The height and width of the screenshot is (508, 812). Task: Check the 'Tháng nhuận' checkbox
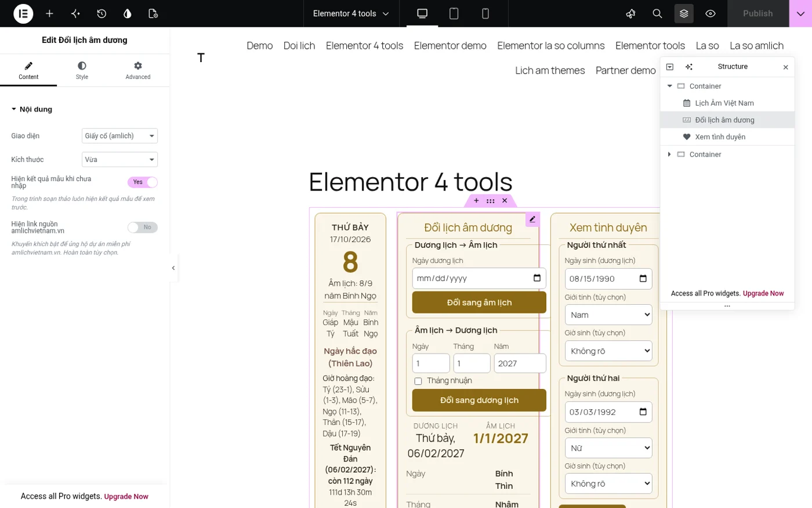pos(418,381)
